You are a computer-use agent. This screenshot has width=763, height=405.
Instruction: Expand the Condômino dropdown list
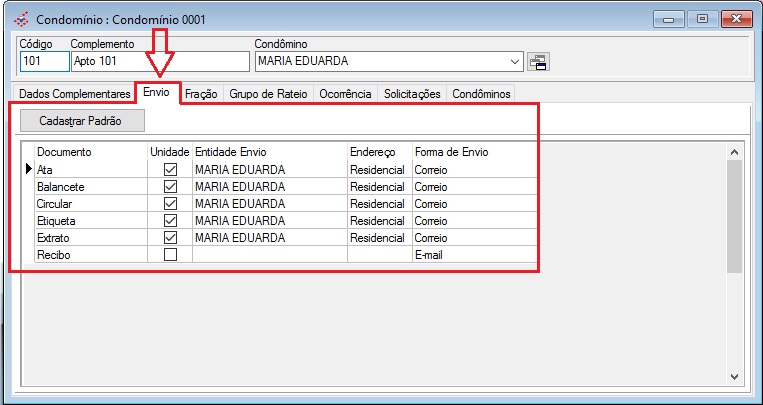click(x=515, y=62)
